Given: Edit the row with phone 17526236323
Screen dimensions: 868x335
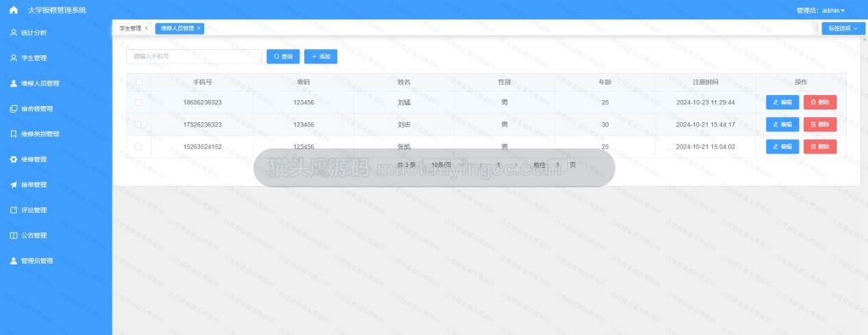Looking at the screenshot, I should pos(782,125).
